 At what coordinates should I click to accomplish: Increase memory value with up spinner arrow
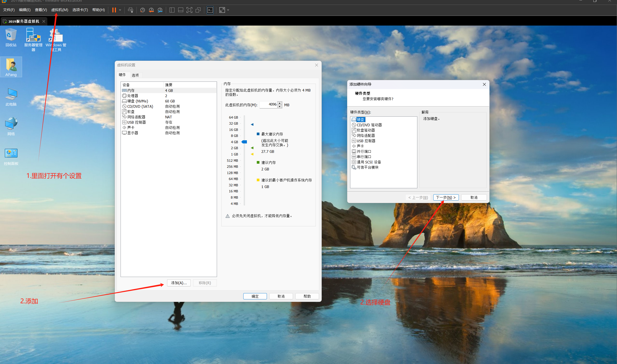coord(279,103)
